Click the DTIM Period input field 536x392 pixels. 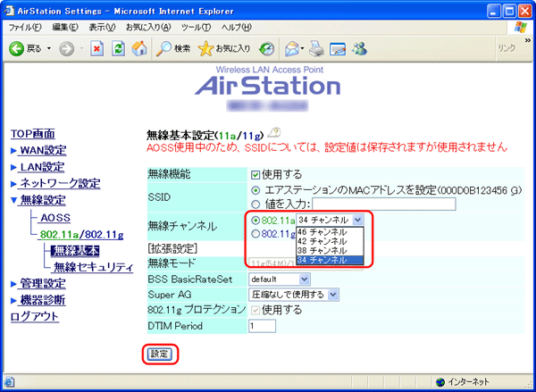(262, 326)
